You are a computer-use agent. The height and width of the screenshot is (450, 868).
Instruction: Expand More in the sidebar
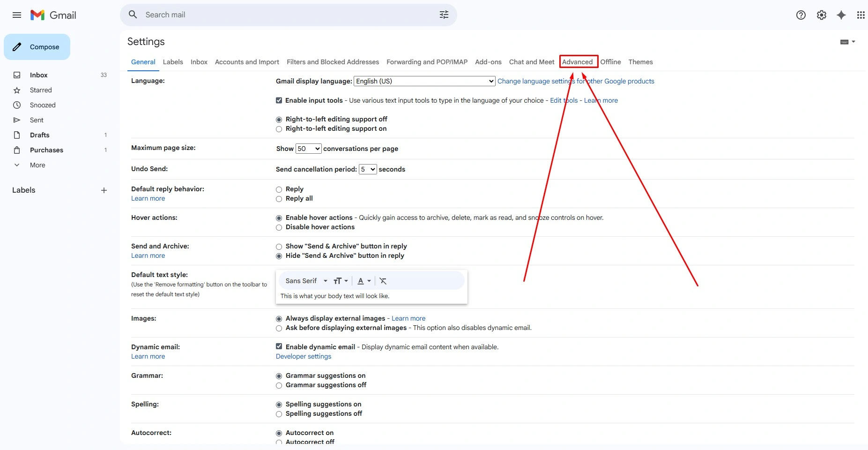[x=37, y=165]
